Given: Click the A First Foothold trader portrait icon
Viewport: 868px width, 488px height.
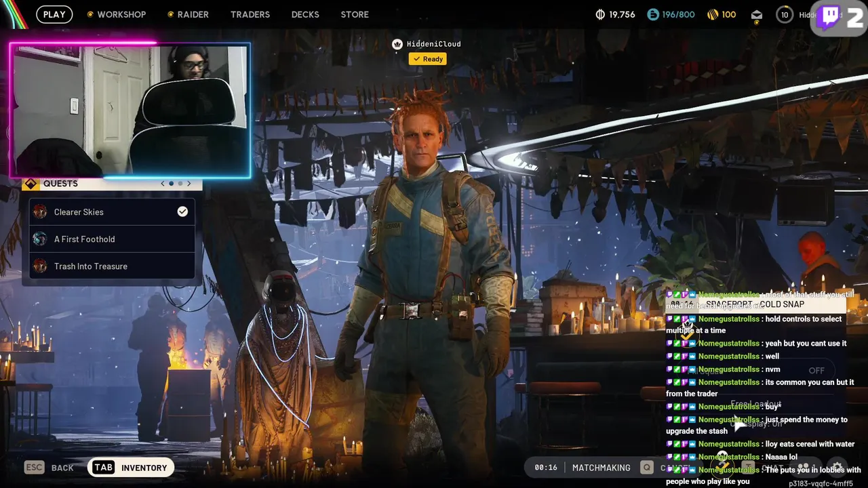Looking at the screenshot, I should (40, 239).
